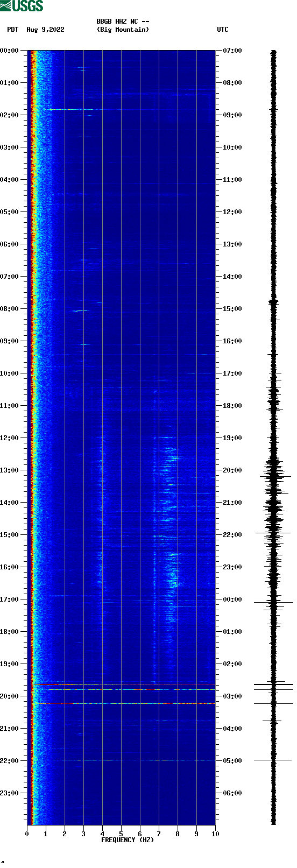This screenshot has width=297, height=868.
Task: Click the UTC time label 01:00
Action: [232, 632]
